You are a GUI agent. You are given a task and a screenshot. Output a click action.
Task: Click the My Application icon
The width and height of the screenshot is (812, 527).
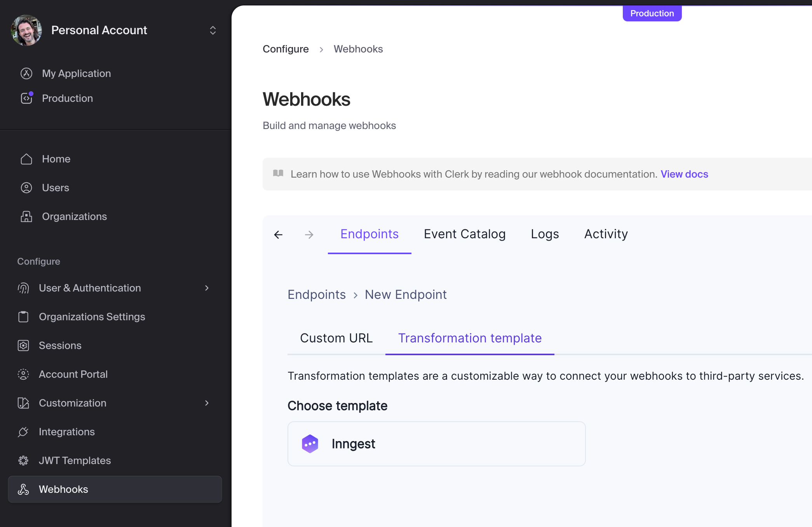click(26, 73)
